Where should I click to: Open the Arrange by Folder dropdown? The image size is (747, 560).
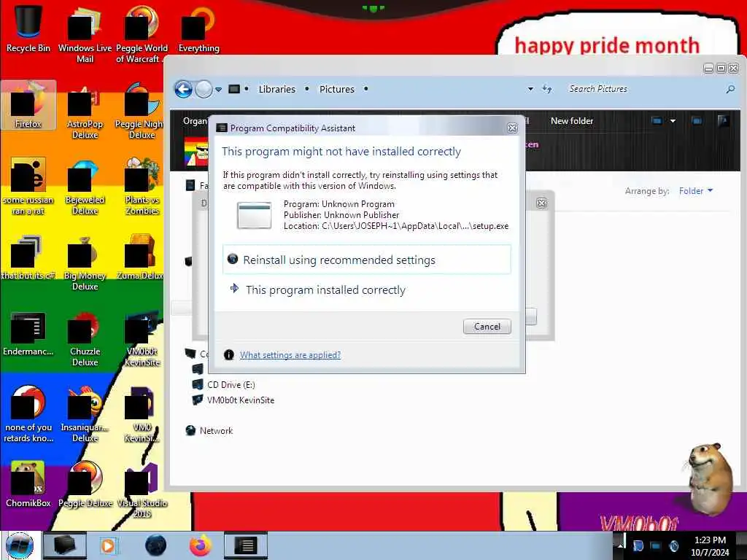click(695, 190)
